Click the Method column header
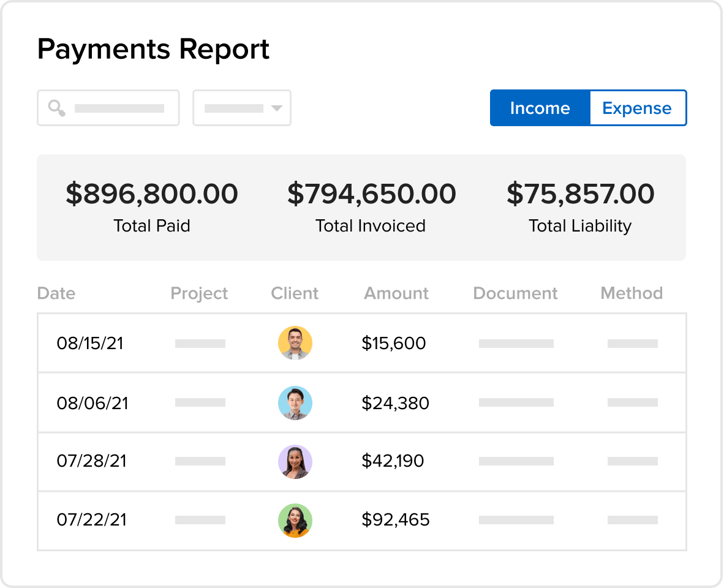This screenshot has width=724, height=588. click(632, 293)
